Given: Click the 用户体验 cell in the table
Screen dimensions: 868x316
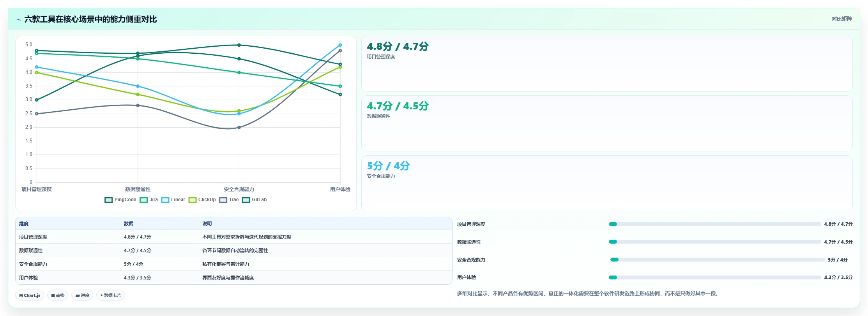Looking at the screenshot, I should click(x=28, y=278).
